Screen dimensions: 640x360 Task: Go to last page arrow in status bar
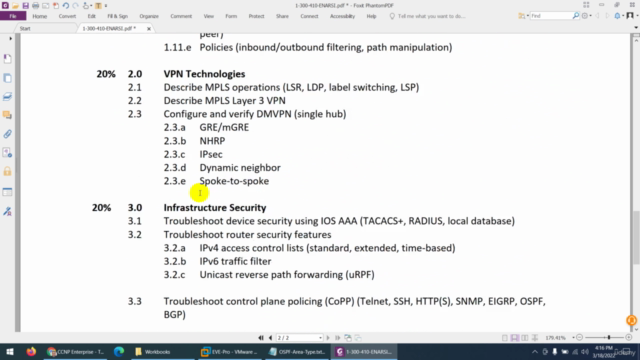(x=338, y=338)
